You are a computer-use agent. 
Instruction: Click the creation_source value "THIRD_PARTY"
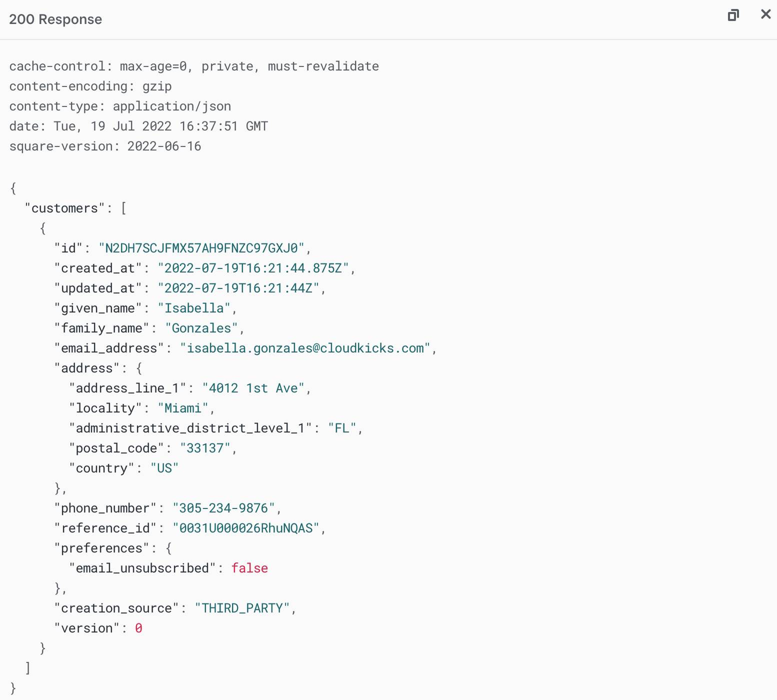click(242, 608)
